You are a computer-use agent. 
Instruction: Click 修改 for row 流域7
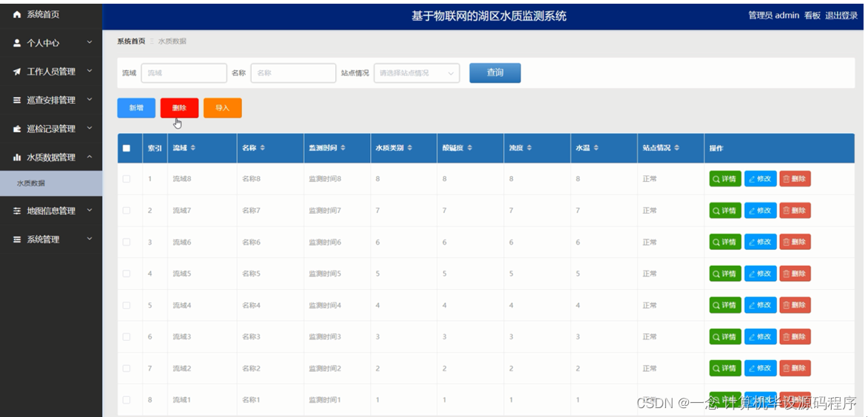click(x=760, y=211)
